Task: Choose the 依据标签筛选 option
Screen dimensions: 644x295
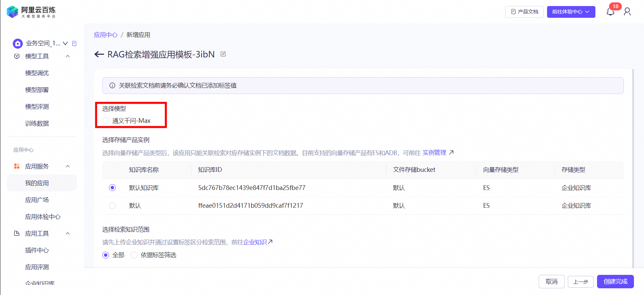Action: click(x=134, y=255)
